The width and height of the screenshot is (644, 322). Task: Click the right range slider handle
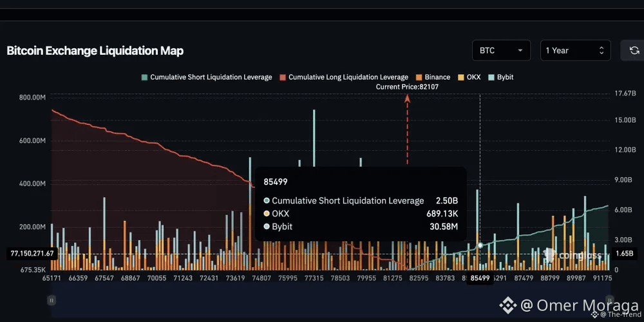tap(609, 300)
